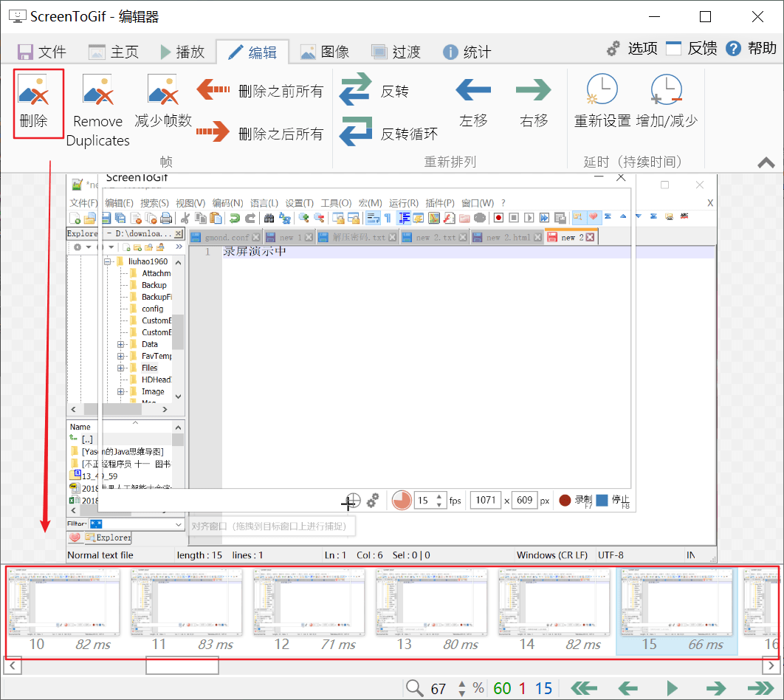This screenshot has height=700, width=784.
Task: Click recorded 搜索(S) menu in preview
Action: point(154,203)
